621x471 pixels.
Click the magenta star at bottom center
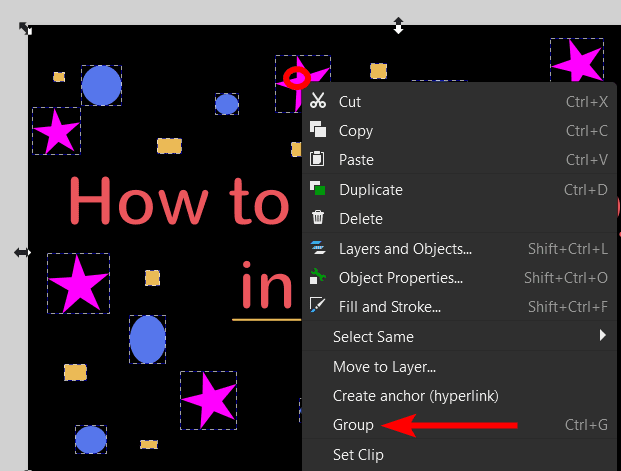(208, 400)
